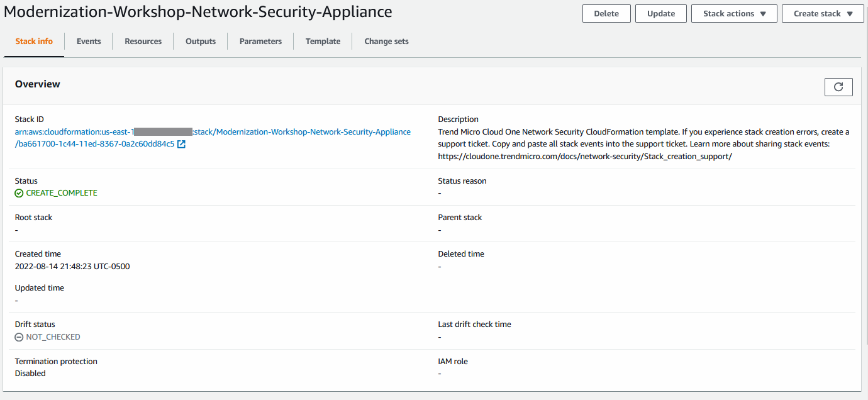
Task: Click the Deleted time label
Action: (461, 254)
